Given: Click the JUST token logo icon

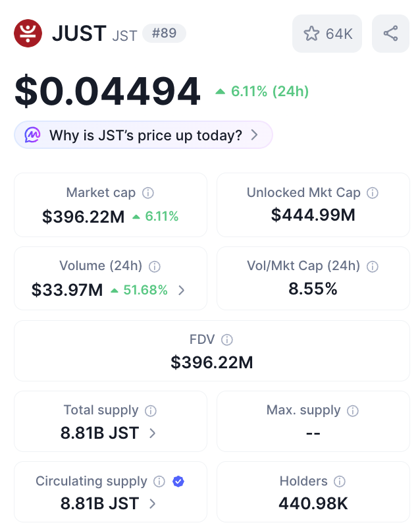Looking at the screenshot, I should click(x=28, y=33).
